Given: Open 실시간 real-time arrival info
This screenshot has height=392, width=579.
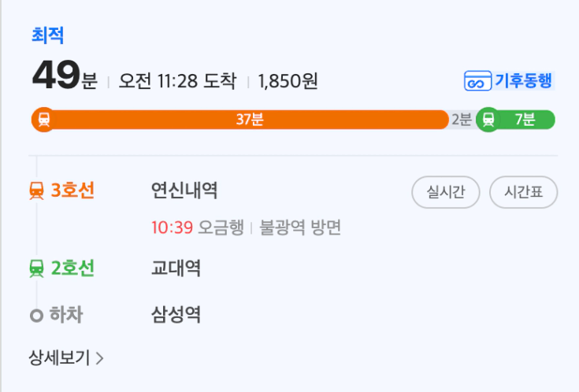Looking at the screenshot, I should tap(445, 192).
